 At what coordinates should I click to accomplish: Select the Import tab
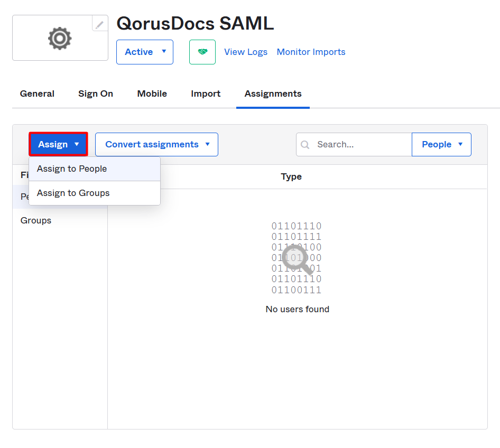206,94
